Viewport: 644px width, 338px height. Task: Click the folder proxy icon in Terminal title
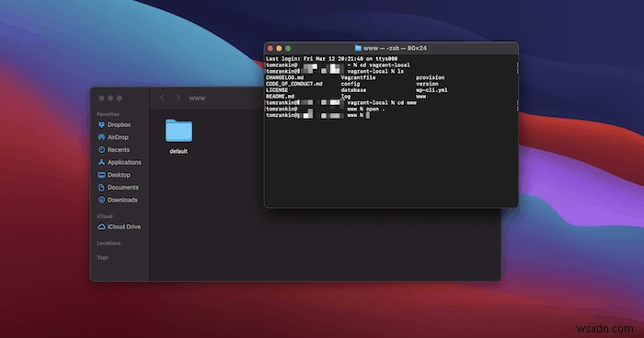click(x=358, y=48)
